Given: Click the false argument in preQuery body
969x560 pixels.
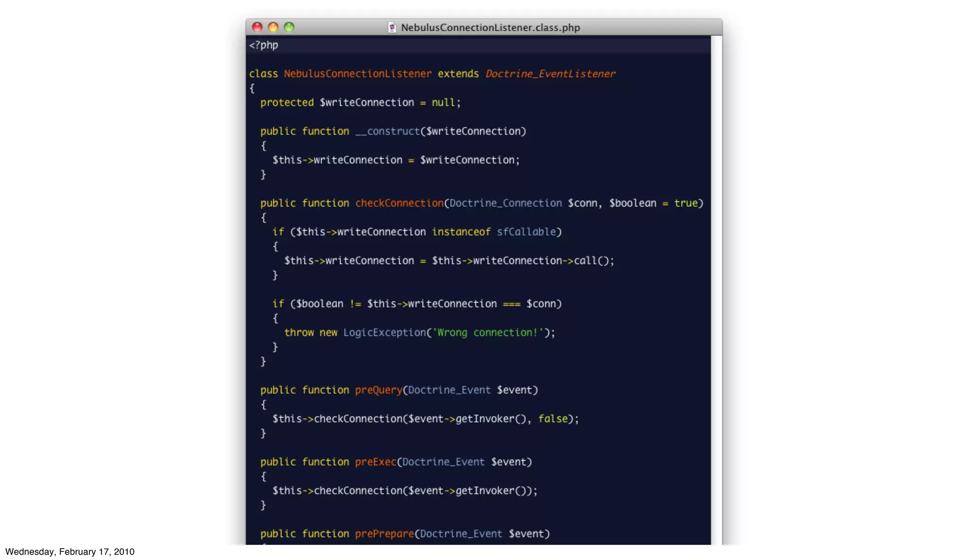Looking at the screenshot, I should [x=553, y=419].
